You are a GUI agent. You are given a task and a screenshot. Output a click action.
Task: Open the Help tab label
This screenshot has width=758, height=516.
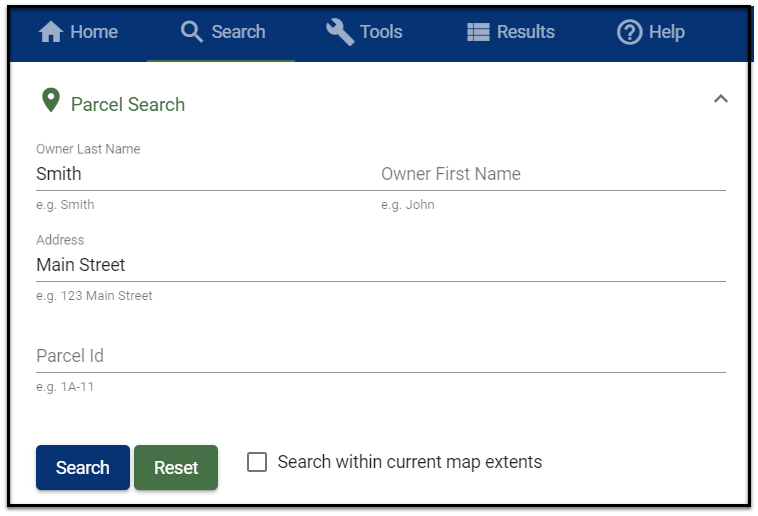tap(666, 32)
